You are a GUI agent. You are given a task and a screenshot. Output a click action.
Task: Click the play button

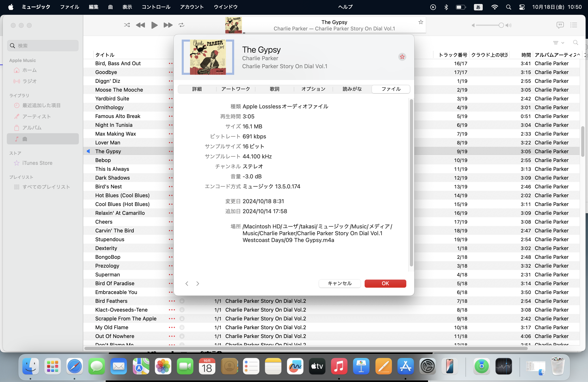tap(154, 25)
